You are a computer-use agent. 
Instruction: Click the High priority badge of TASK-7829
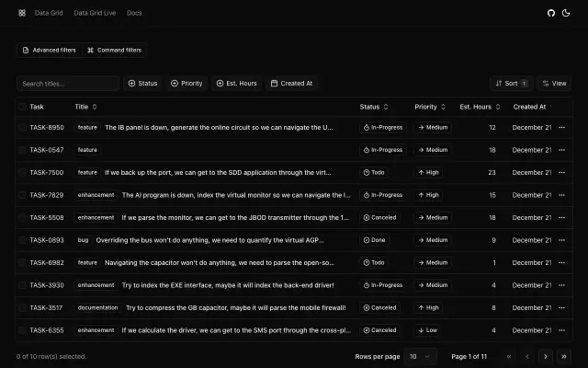click(x=428, y=195)
